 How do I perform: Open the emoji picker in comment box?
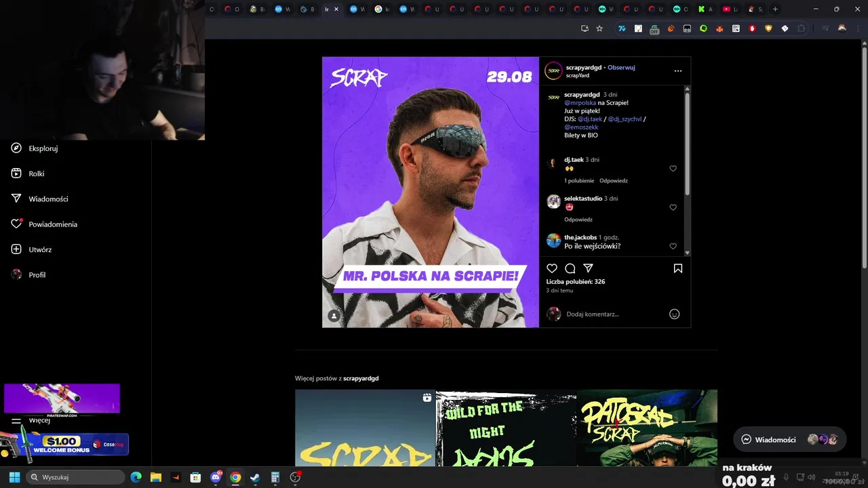[x=674, y=314]
